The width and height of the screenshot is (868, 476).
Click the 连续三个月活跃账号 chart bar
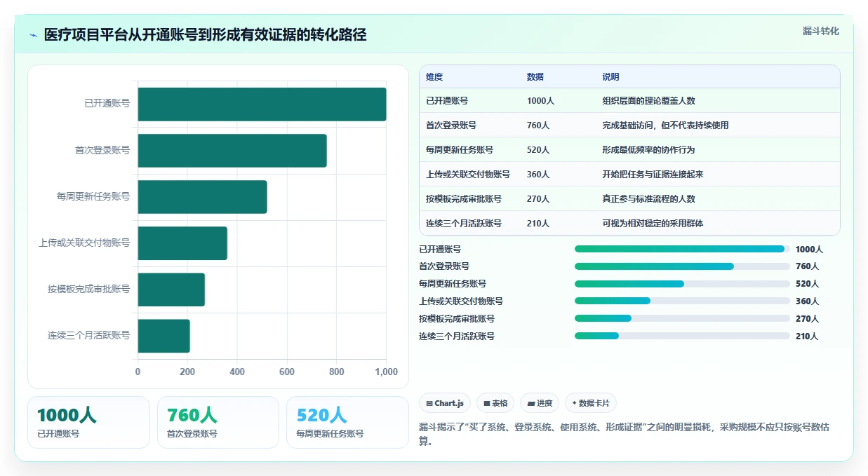coord(163,336)
